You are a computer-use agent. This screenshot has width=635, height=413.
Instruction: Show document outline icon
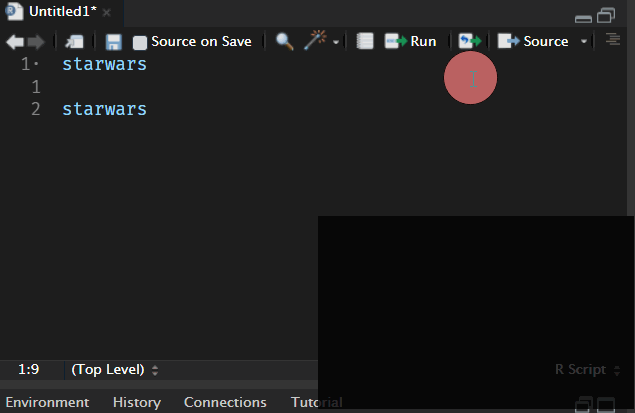tap(613, 40)
